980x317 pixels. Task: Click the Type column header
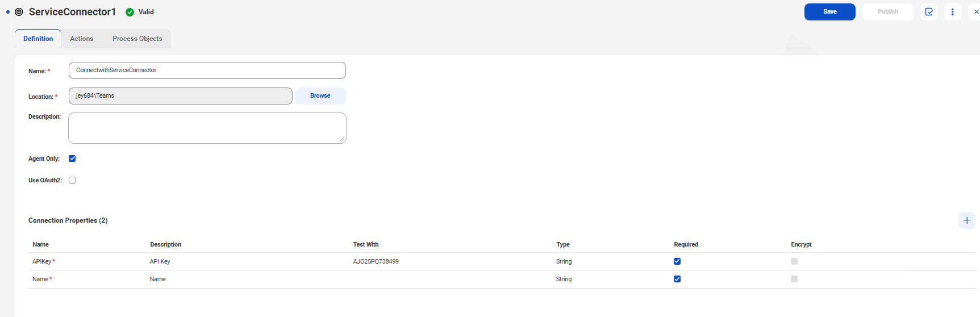(563, 244)
